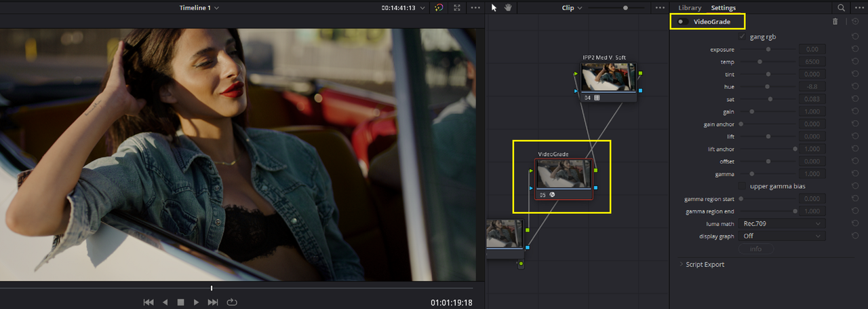Open the Timeline 1 dropdown menu
This screenshot has height=309, width=868.
[199, 7]
